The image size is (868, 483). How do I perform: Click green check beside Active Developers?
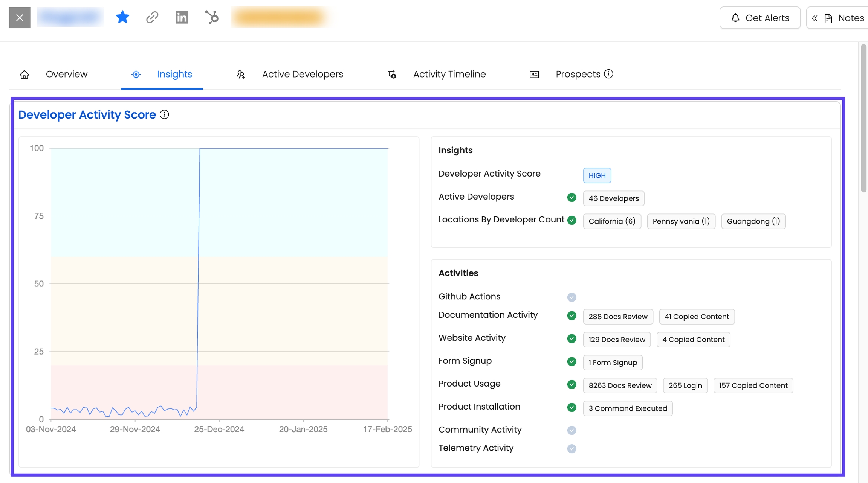pos(572,197)
